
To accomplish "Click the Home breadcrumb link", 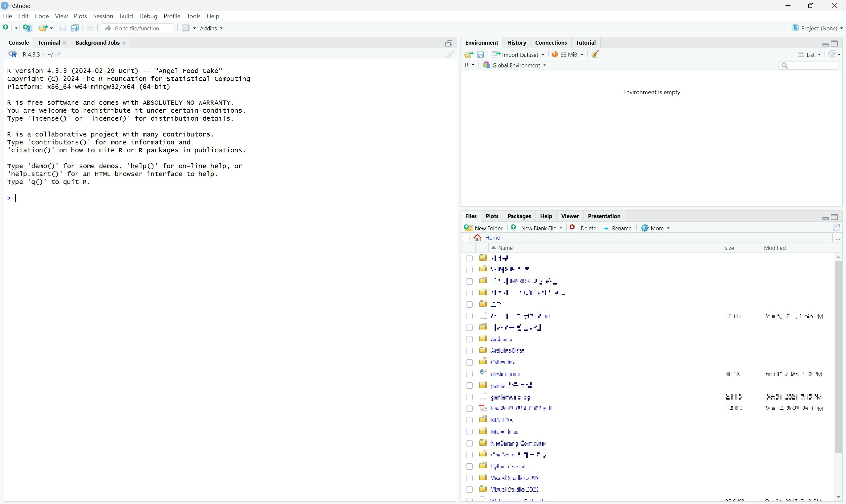I will click(x=493, y=238).
